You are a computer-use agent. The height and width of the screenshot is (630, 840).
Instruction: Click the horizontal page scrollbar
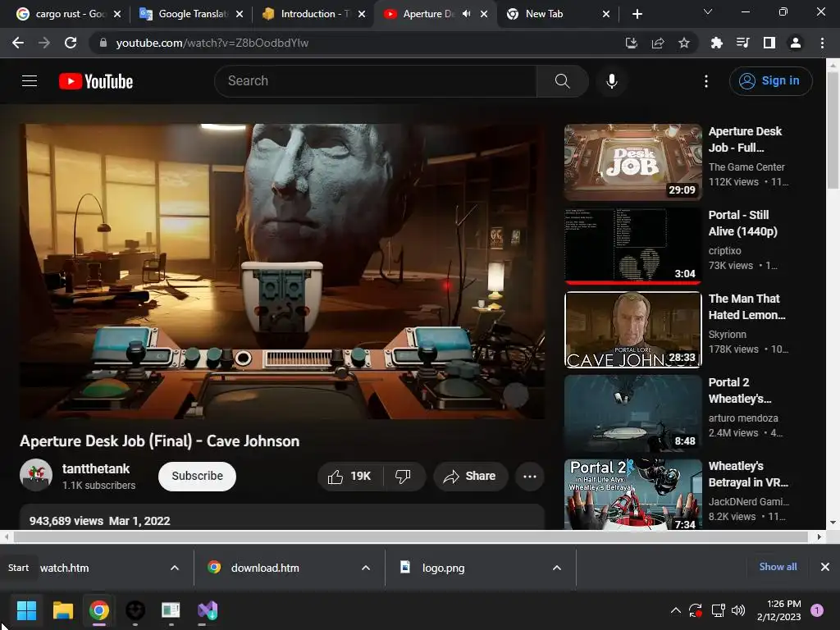(x=410, y=536)
